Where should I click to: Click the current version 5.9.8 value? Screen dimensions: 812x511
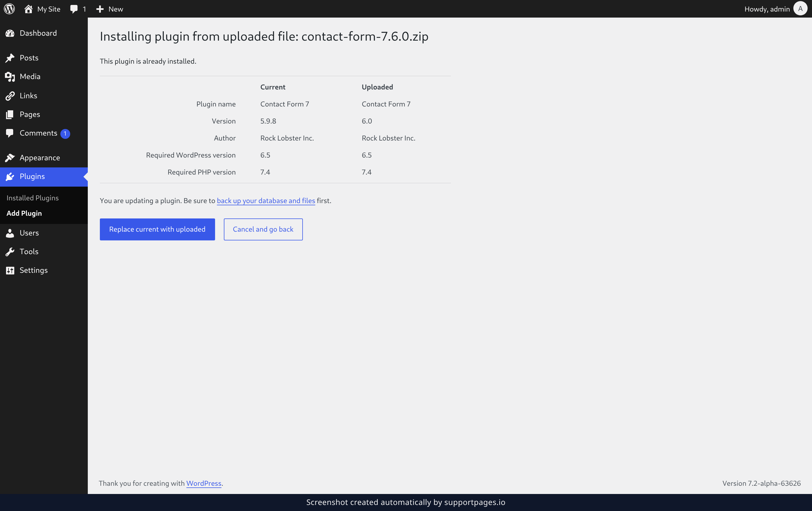(268, 121)
